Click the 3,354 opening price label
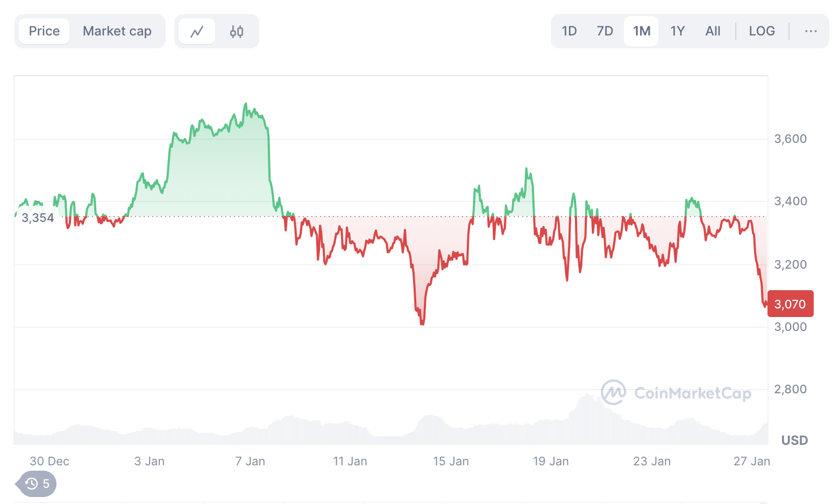Image resolution: width=839 pixels, height=504 pixels. (38, 218)
